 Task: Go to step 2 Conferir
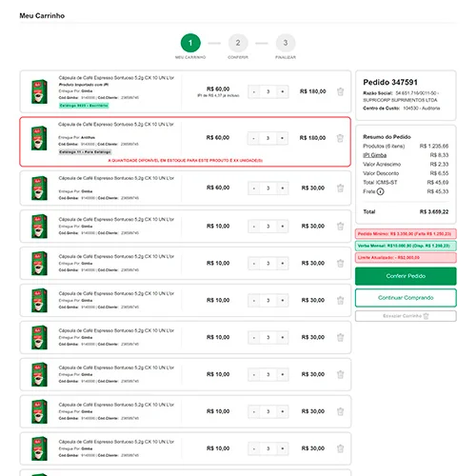coord(238,43)
